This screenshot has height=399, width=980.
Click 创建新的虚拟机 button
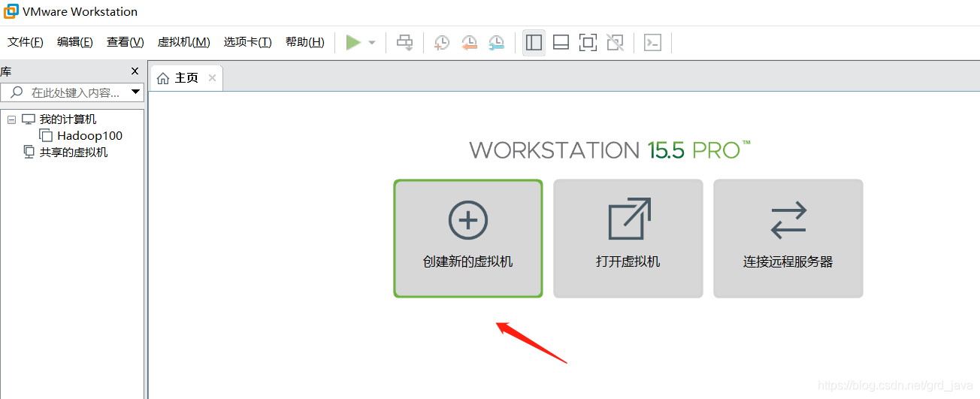[468, 238]
